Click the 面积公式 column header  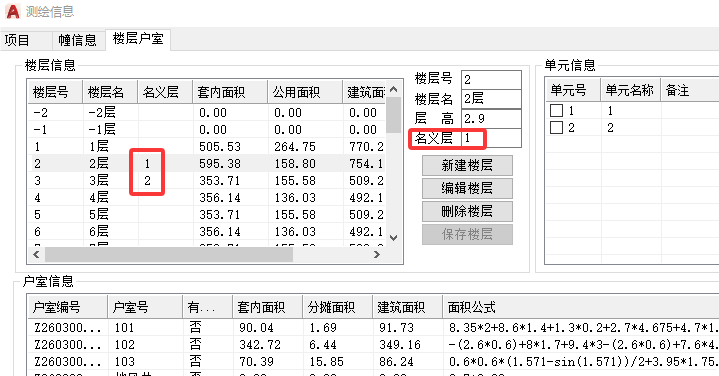click(x=581, y=307)
